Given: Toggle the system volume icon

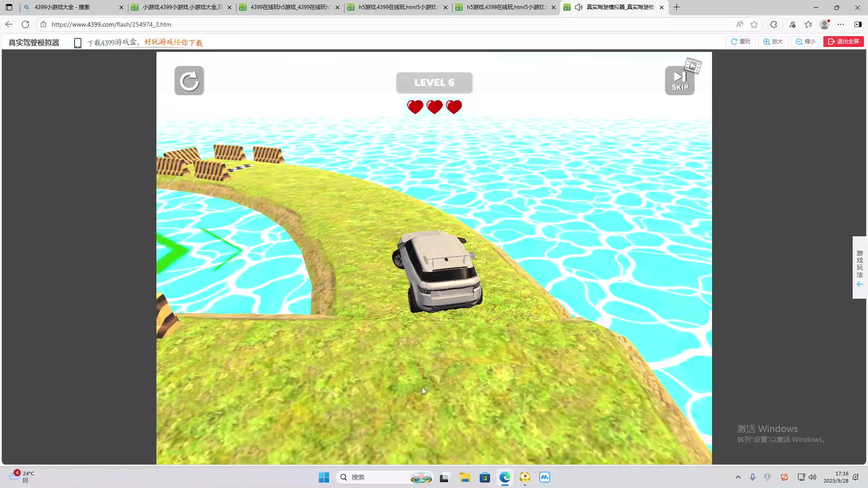Looking at the screenshot, I should (812, 477).
